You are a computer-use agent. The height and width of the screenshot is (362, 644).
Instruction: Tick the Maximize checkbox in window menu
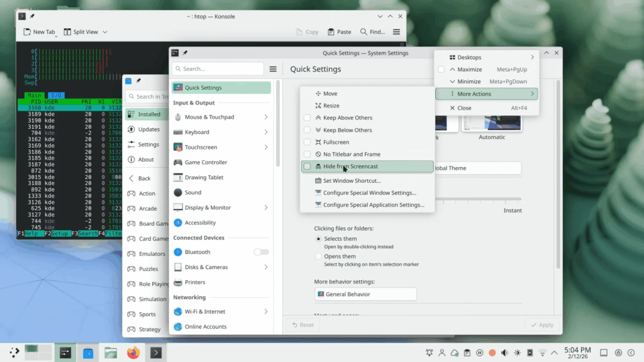[x=441, y=69]
